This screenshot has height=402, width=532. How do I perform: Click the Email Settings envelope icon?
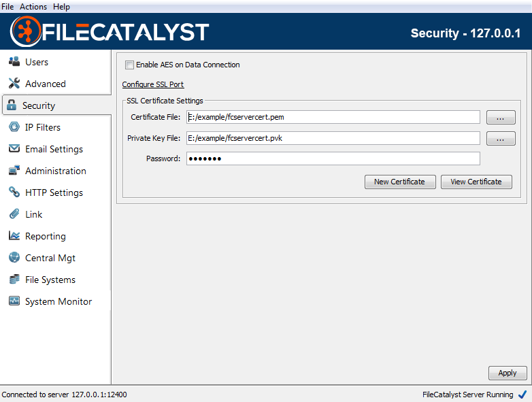click(x=14, y=148)
